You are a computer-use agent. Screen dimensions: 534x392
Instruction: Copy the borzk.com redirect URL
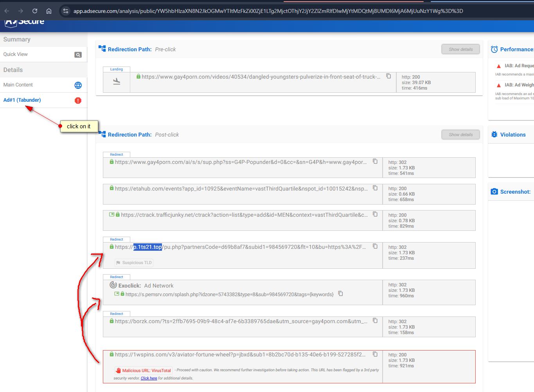point(375,321)
